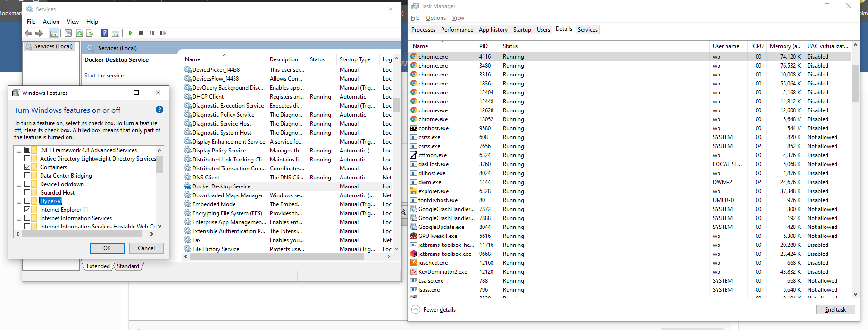Screen dimensions: 868x330
Task: Click Cancel in Windows Features dialog
Action: pyautogui.click(x=146, y=248)
